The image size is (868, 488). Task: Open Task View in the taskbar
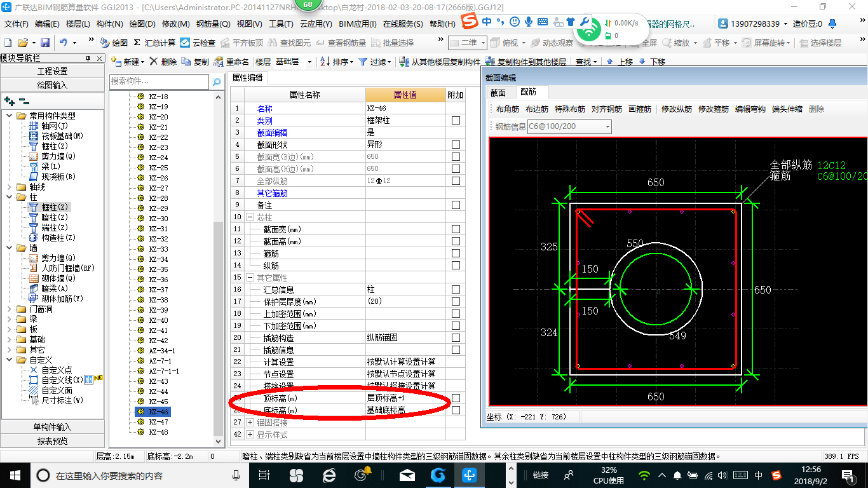coord(265,475)
